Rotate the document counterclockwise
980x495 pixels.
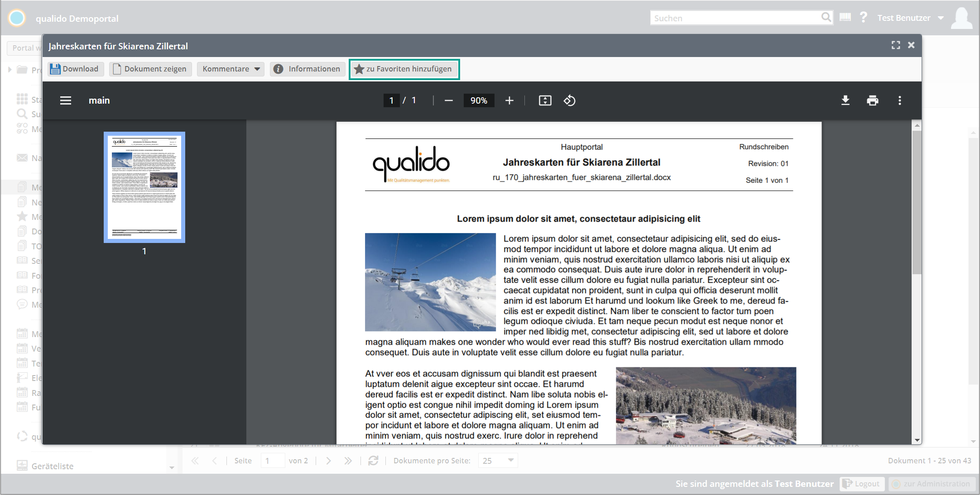click(x=570, y=100)
